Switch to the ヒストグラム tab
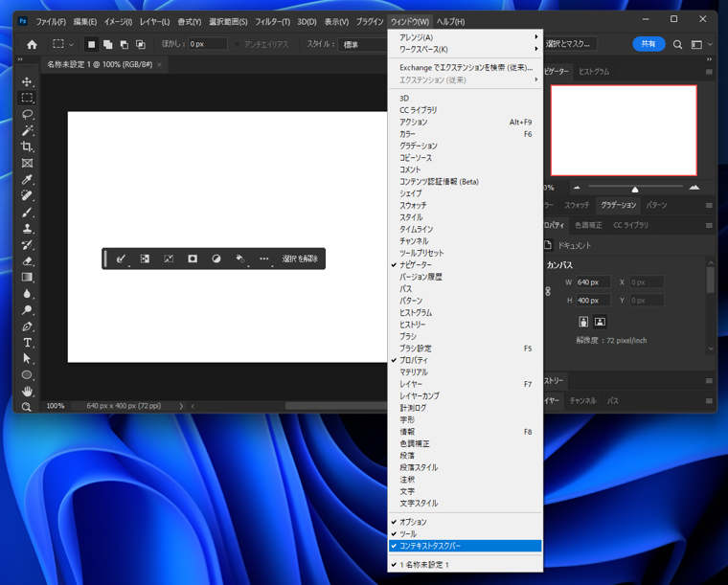 (593, 72)
